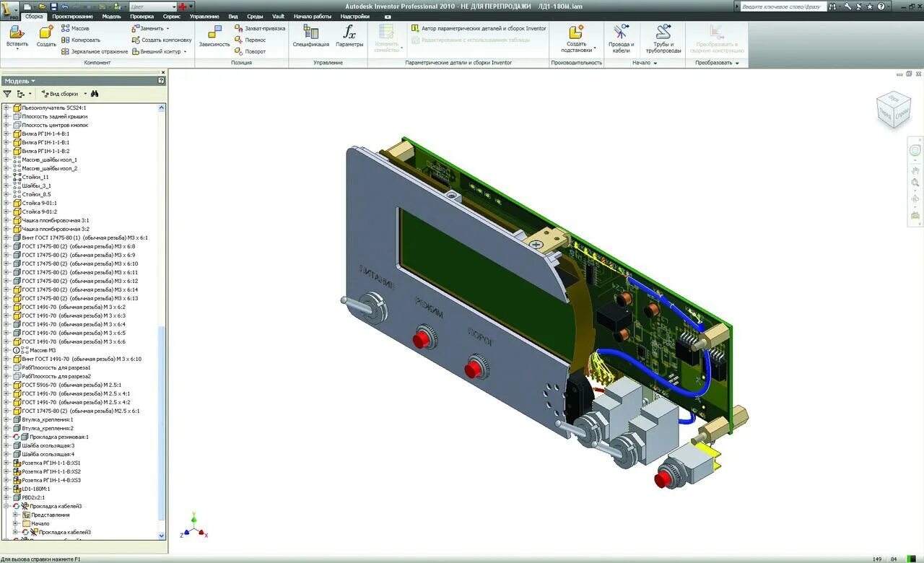Image resolution: width=924 pixels, height=563 pixels.
Task: Click the Внешний контур tool
Action: pyautogui.click(x=159, y=51)
